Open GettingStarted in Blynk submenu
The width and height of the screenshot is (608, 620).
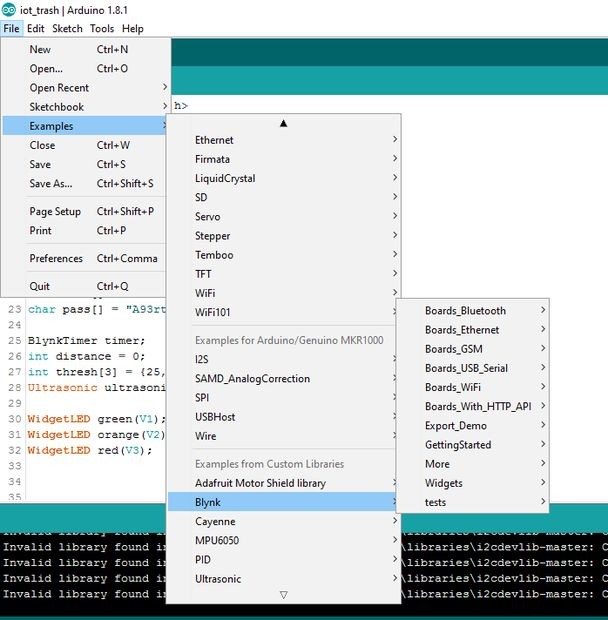coord(473,444)
